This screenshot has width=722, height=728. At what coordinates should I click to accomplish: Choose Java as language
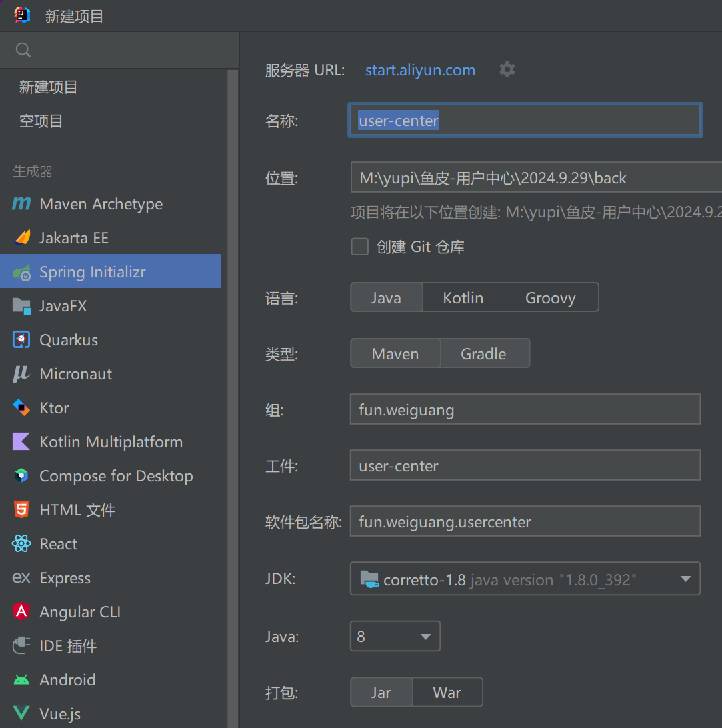(x=386, y=297)
